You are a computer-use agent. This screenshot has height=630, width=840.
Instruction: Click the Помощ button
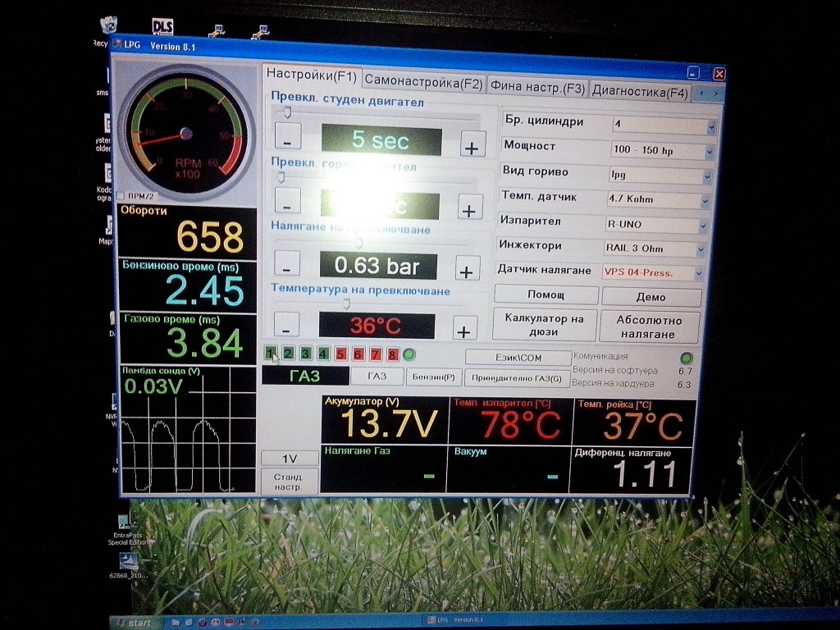(546, 294)
